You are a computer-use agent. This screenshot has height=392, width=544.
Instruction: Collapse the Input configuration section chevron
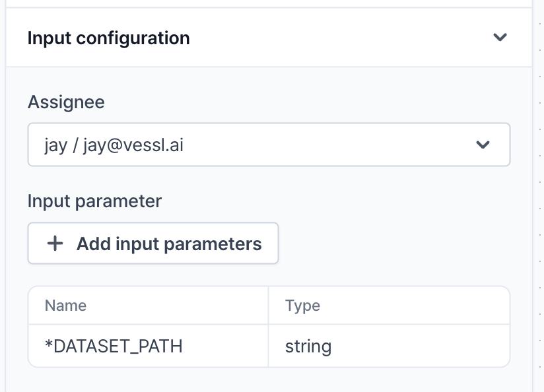click(500, 38)
